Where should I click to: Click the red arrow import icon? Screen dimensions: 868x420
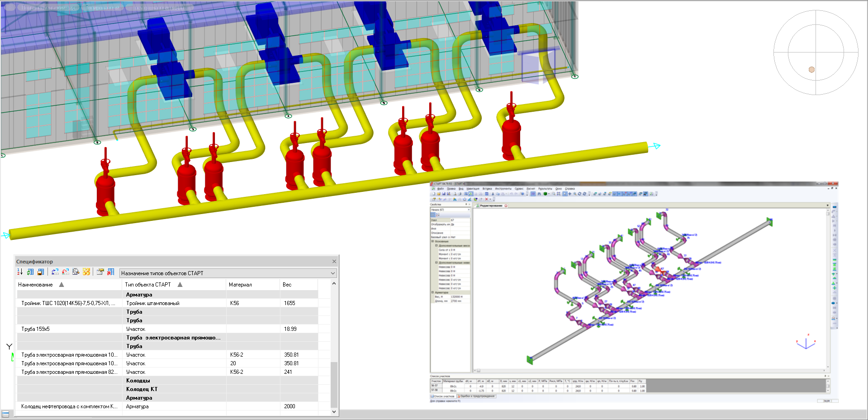66,272
